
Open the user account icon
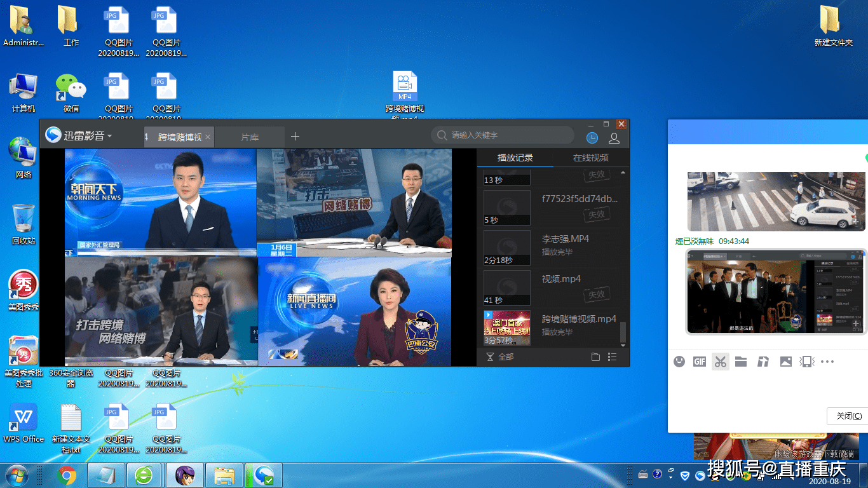[614, 137]
